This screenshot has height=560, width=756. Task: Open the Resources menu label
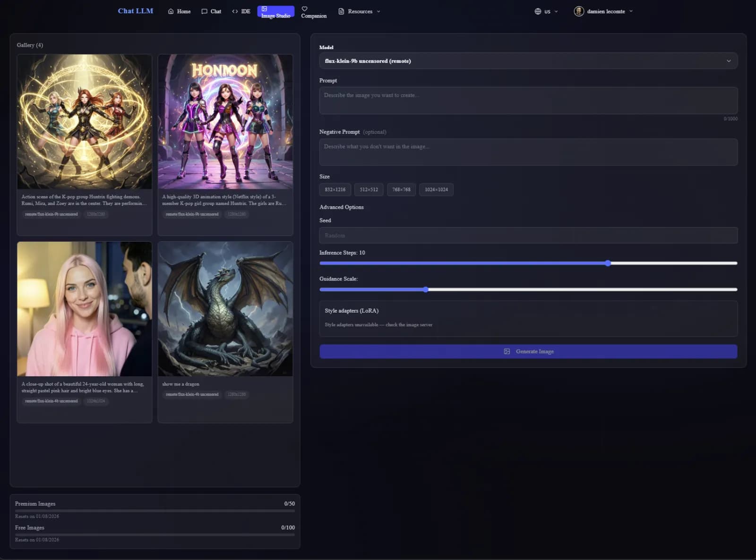(x=360, y=11)
